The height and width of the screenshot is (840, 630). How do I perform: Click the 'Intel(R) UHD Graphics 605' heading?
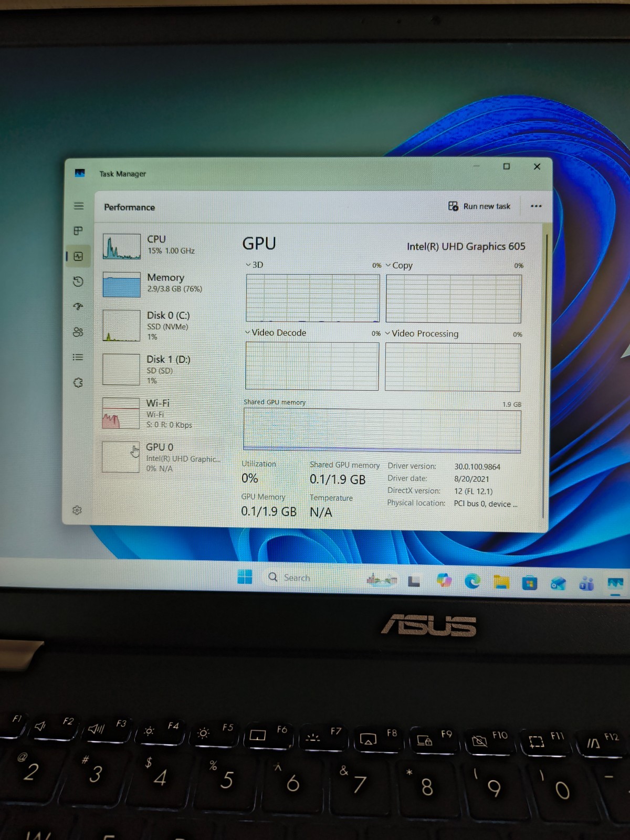(x=466, y=246)
